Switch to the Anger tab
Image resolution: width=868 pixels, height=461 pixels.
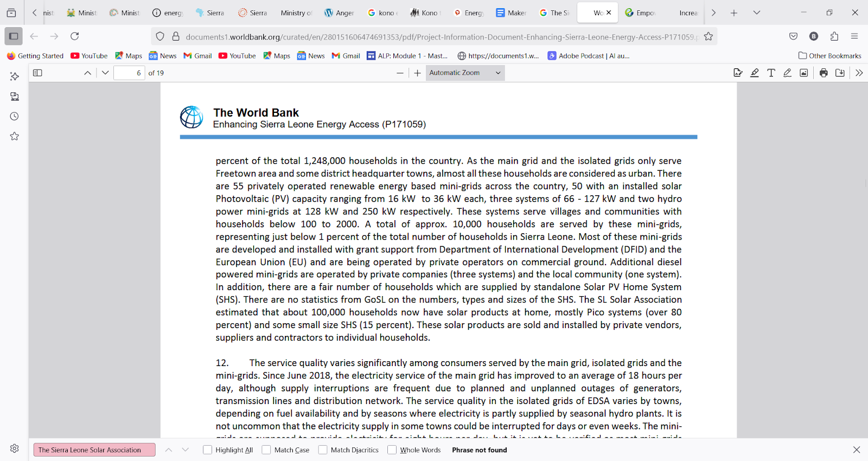click(340, 12)
